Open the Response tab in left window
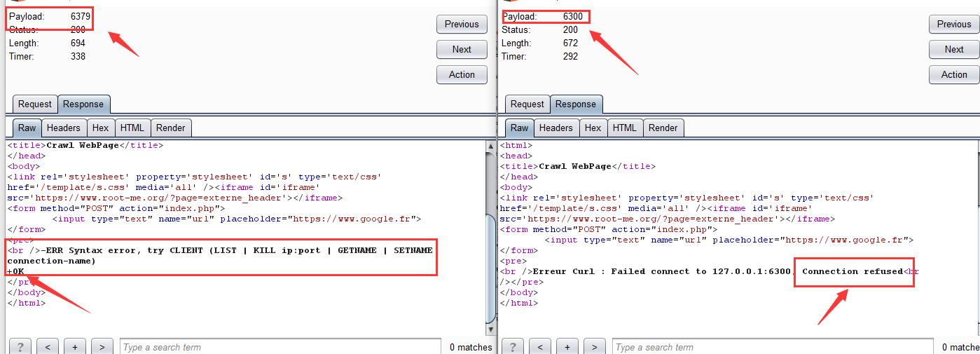The height and width of the screenshot is (354, 980). 83,104
